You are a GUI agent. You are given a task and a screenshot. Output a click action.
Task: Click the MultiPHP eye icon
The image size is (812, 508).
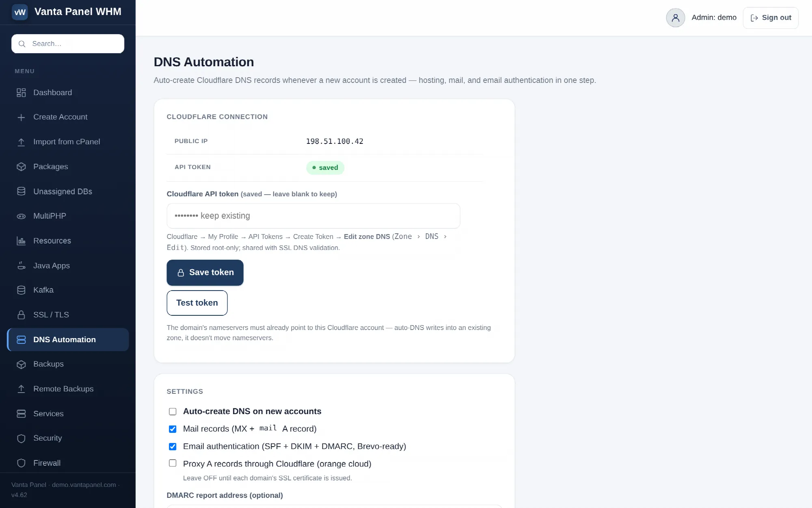tap(21, 216)
